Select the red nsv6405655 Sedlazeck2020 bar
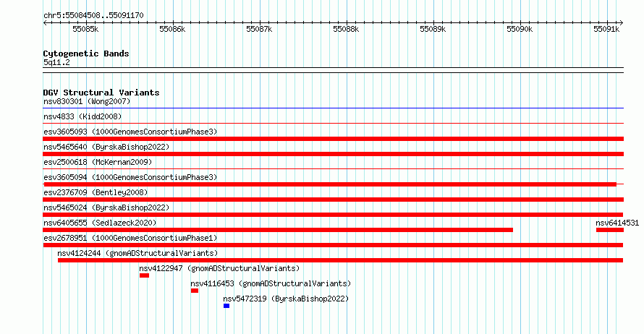 point(278,230)
